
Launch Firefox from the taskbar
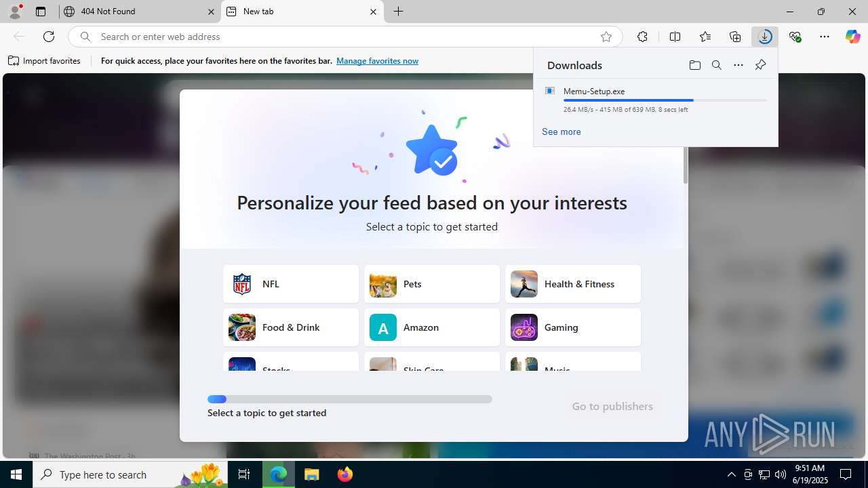click(345, 474)
